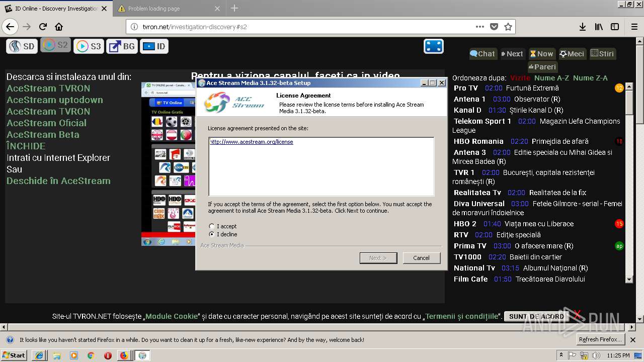The height and width of the screenshot is (362, 644).
Task: Open the Pareri tab
Action: tap(542, 67)
